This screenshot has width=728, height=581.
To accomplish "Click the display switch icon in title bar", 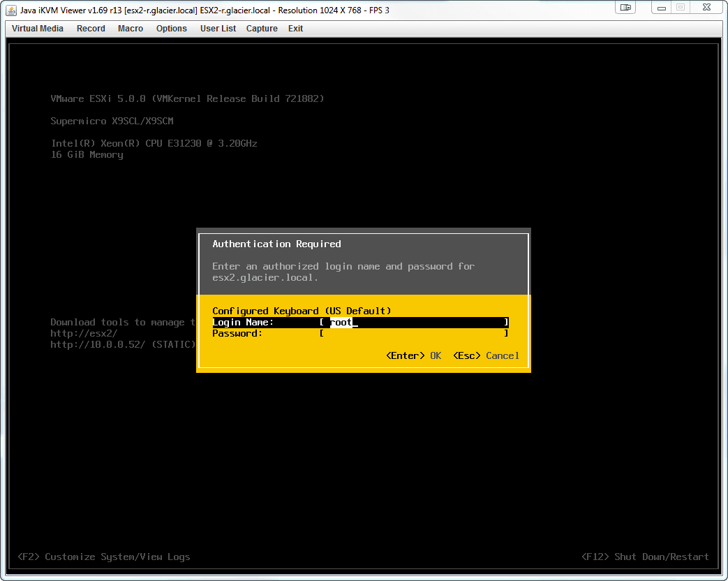I will 625,7.
